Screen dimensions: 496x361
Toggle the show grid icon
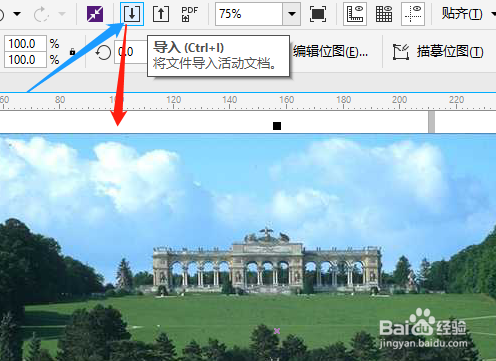coord(384,14)
